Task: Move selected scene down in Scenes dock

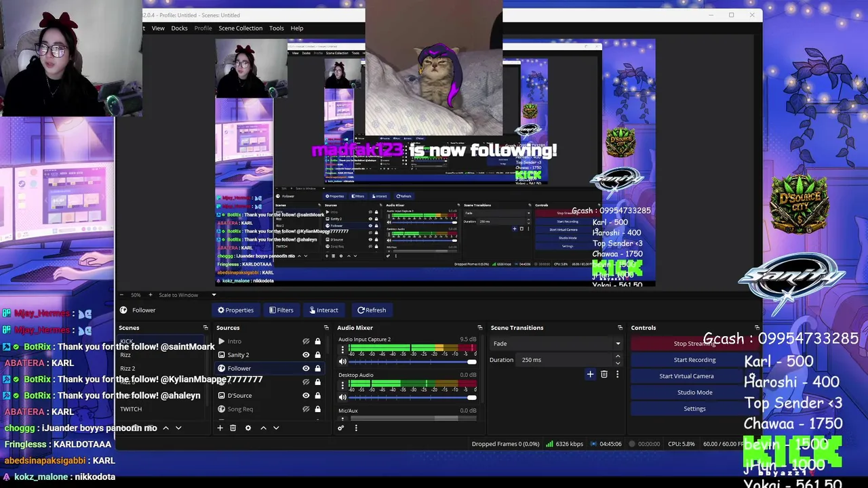Action: [178, 428]
